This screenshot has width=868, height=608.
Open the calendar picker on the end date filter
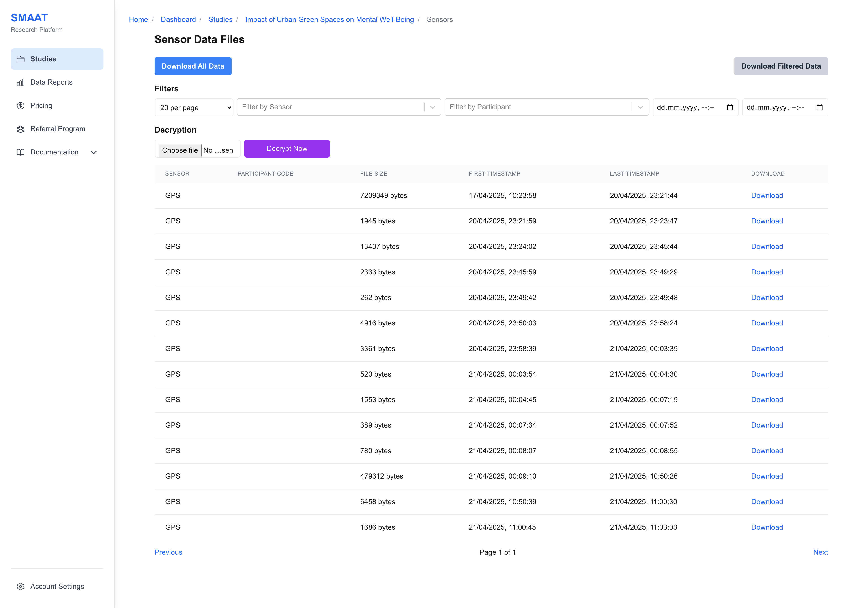pyautogui.click(x=820, y=107)
